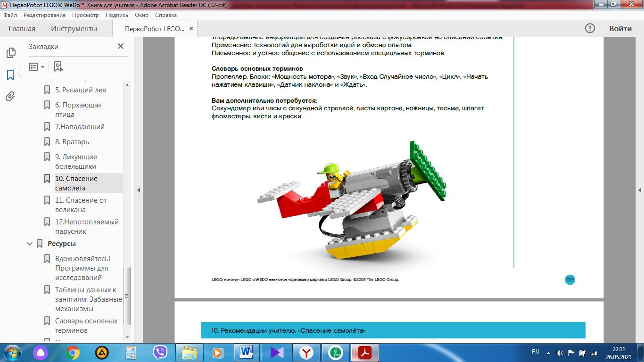Click bookmark icon beside Словарь основных терминов
Screen dimensions: 644x362
47,321
